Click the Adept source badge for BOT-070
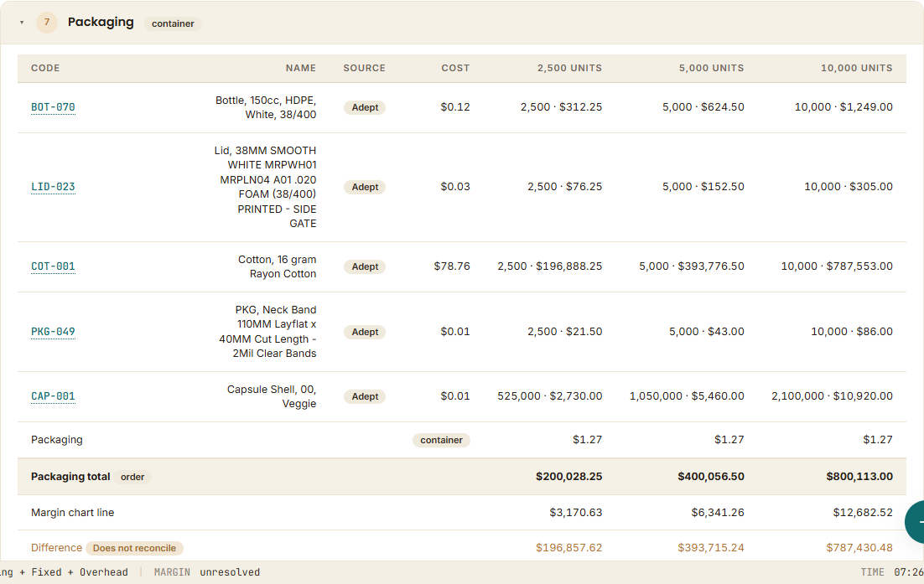 pyautogui.click(x=365, y=107)
